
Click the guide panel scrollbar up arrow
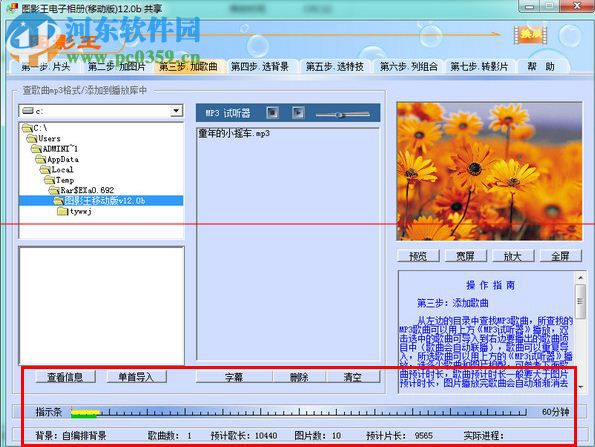click(581, 278)
